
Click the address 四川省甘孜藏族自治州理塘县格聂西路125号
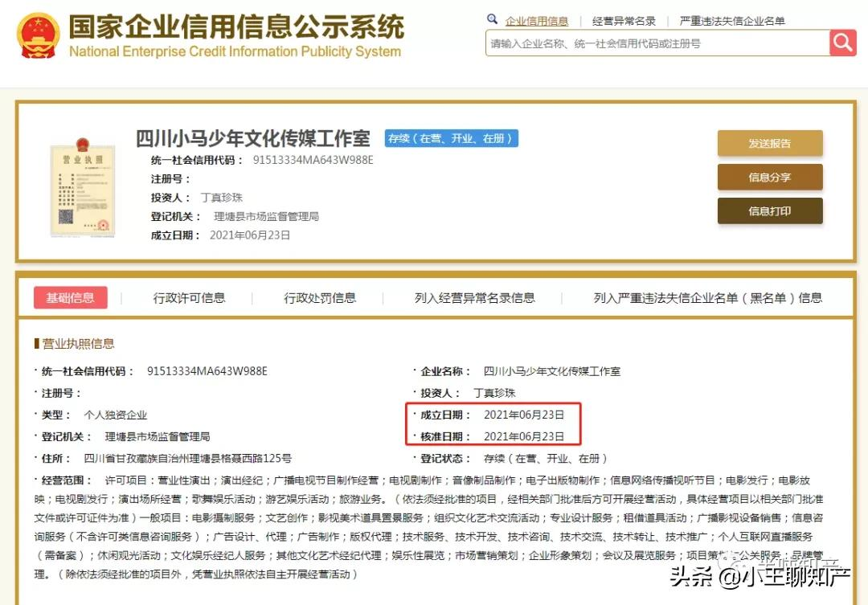click(x=187, y=458)
